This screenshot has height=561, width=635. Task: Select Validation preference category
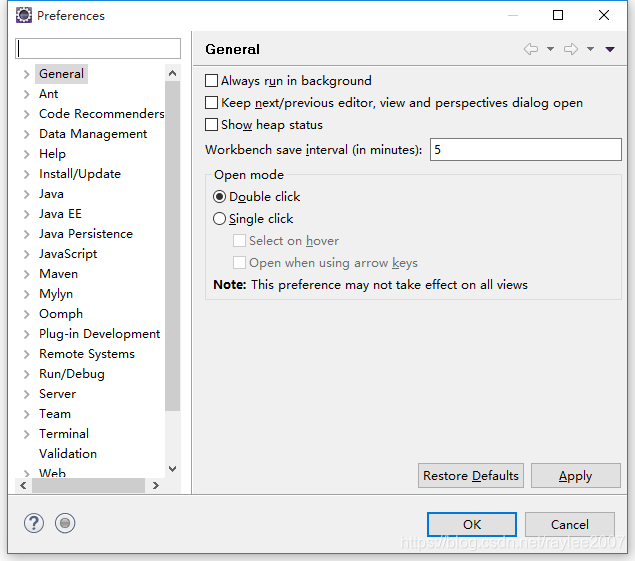[68, 454]
